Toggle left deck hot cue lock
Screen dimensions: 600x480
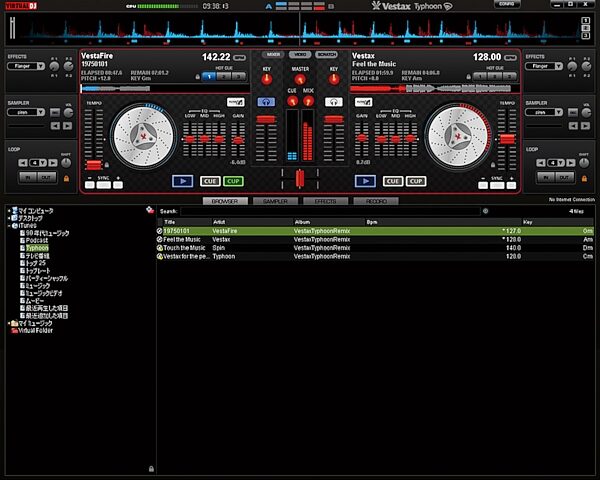point(198,77)
